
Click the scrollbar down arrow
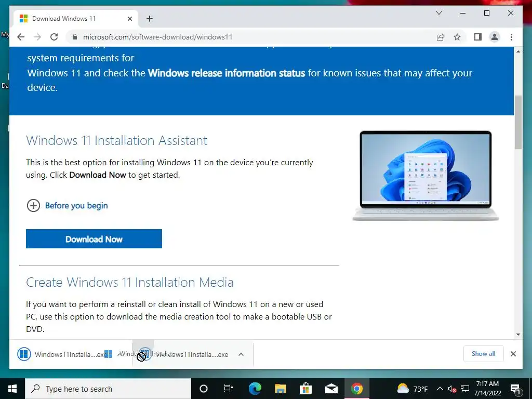[x=518, y=335]
